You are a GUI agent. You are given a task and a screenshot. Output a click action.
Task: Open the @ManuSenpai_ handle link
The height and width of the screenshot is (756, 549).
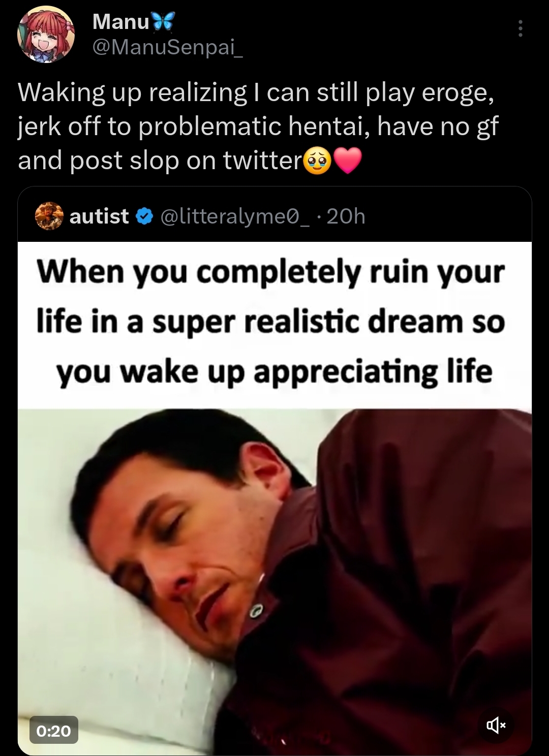coord(168,48)
